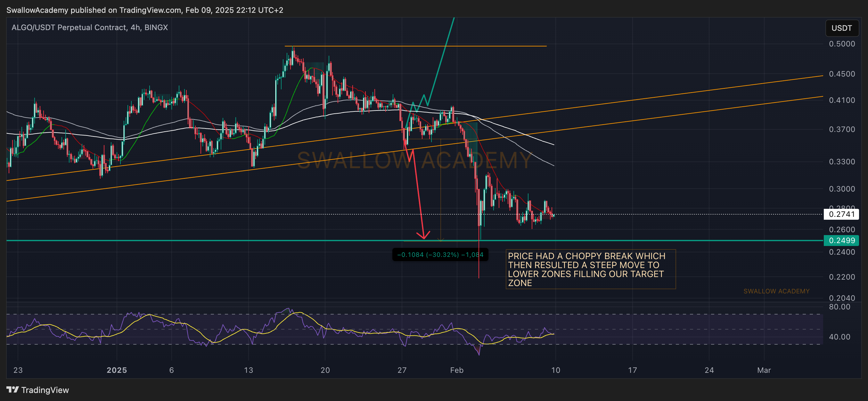868x401 pixels.
Task: Click the SwallowAcademy published header text
Action: [145, 10]
